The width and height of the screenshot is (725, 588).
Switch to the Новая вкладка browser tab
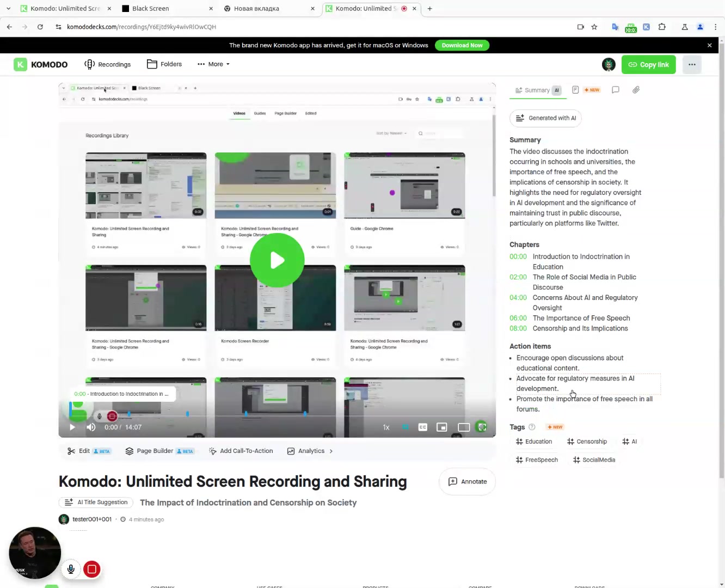point(269,9)
